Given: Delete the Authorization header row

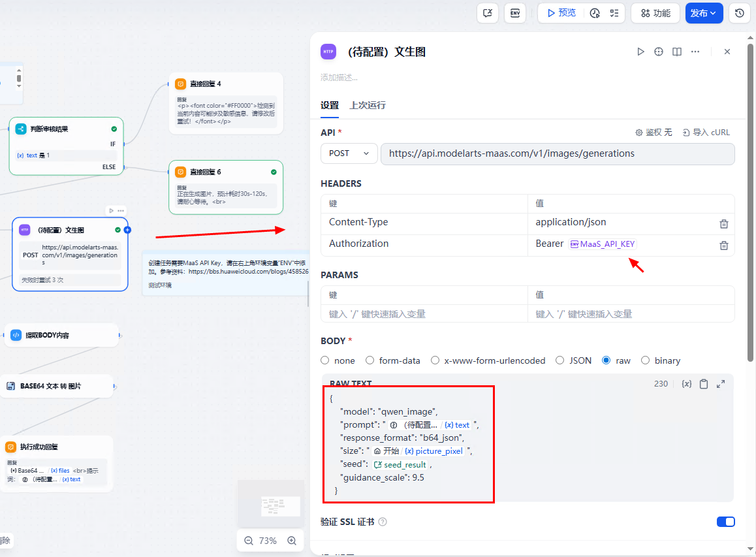Looking at the screenshot, I should pos(724,246).
